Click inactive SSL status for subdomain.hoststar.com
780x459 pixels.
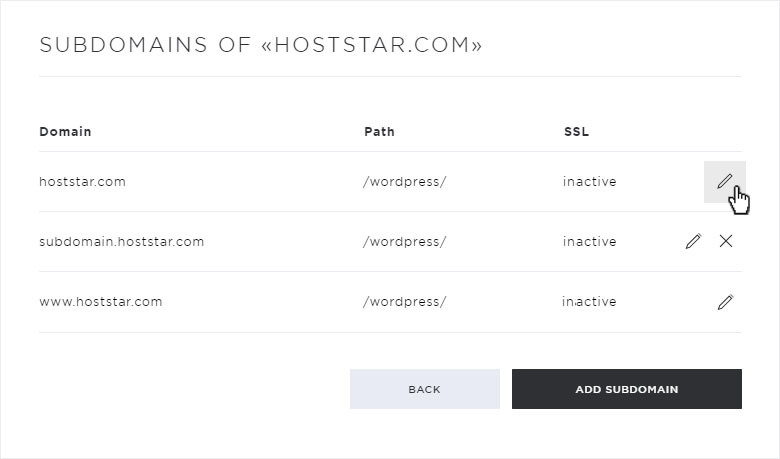pos(589,242)
